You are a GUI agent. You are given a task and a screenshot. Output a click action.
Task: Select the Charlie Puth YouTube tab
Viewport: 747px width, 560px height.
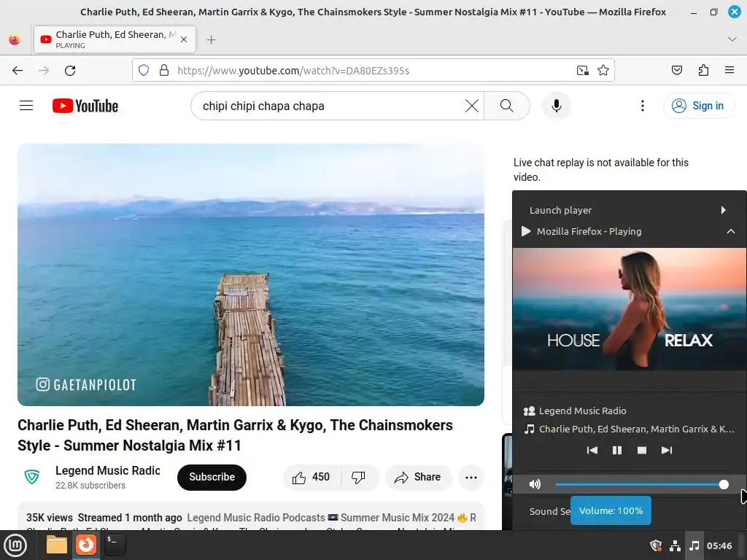[115, 39]
